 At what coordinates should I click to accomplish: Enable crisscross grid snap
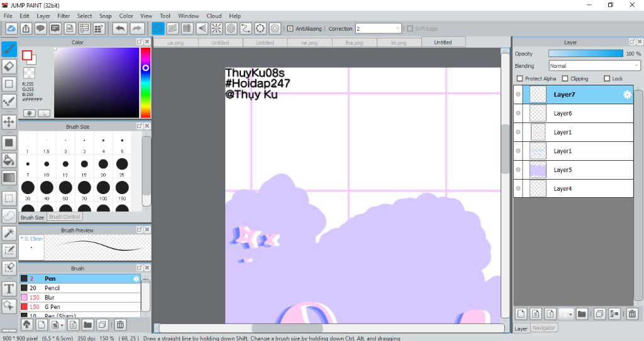point(187,28)
